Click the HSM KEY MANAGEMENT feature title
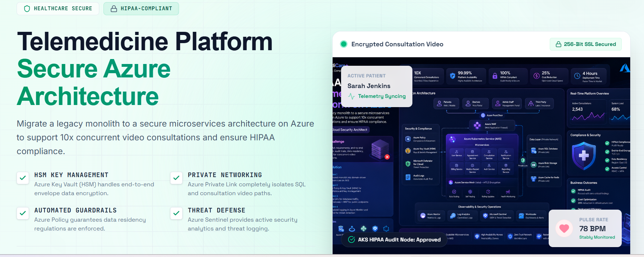This screenshot has width=644, height=257. pos(71,175)
